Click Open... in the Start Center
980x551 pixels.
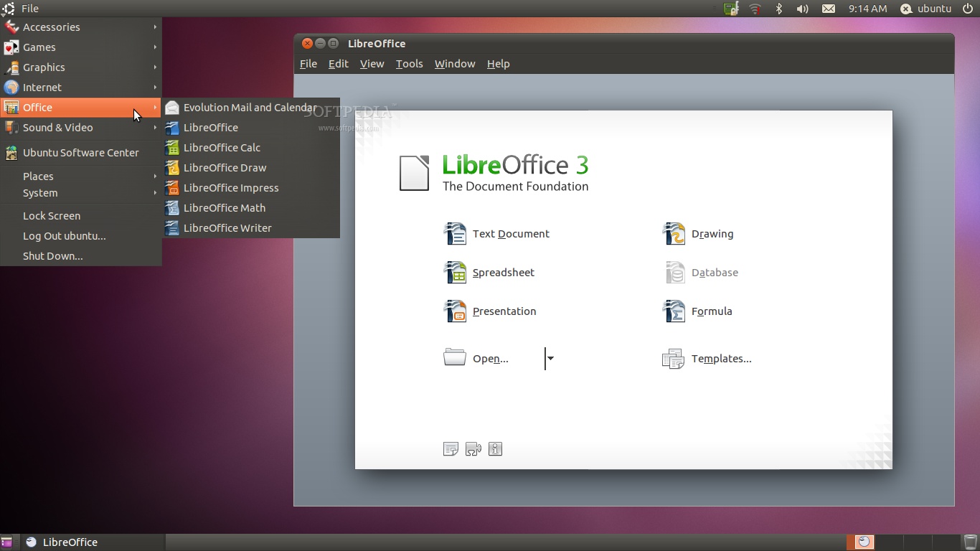[x=476, y=358]
